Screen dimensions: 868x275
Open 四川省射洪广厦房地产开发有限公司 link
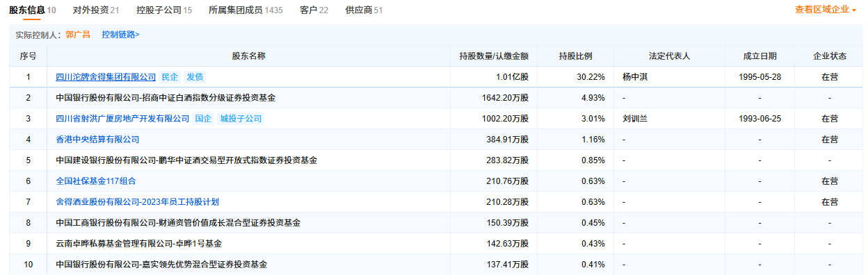pos(122,119)
